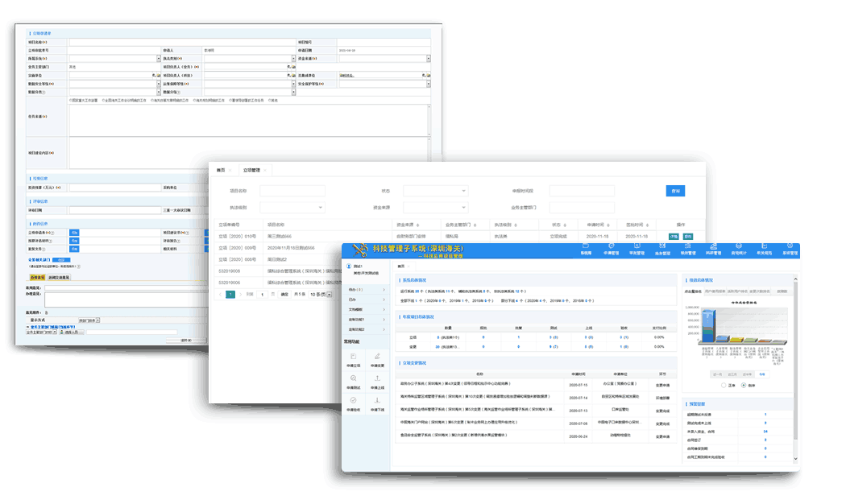Screen dimensions: 846x504
Task: Open the 查询统计 navigation icon
Action: pyautogui.click(x=737, y=249)
